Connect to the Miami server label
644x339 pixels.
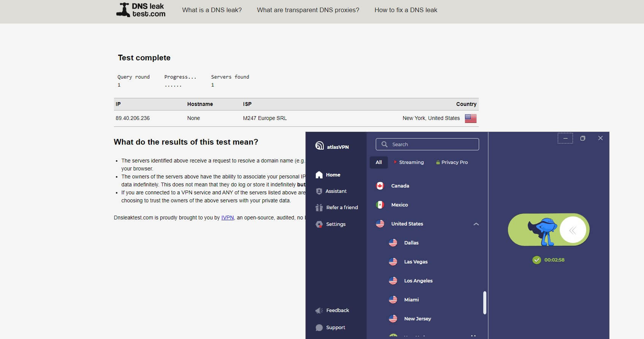pos(411,300)
